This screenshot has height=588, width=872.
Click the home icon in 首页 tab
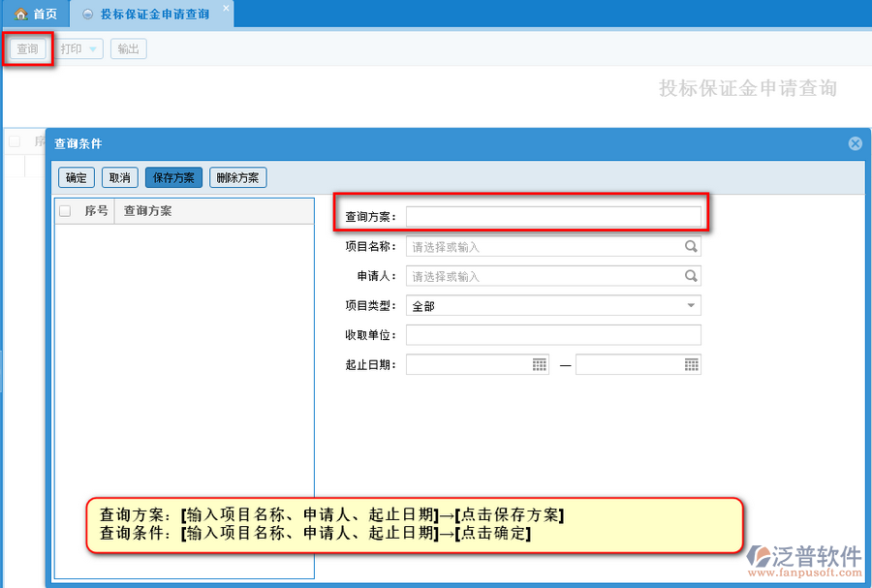tap(20, 15)
